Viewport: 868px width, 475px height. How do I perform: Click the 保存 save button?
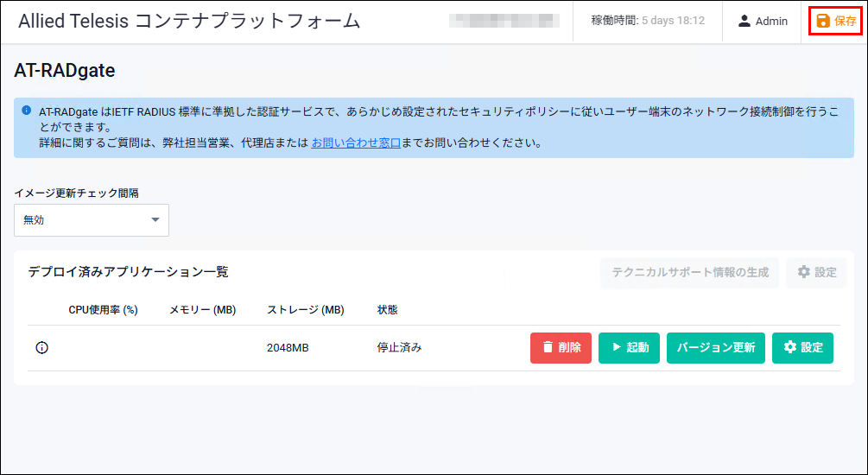836,21
